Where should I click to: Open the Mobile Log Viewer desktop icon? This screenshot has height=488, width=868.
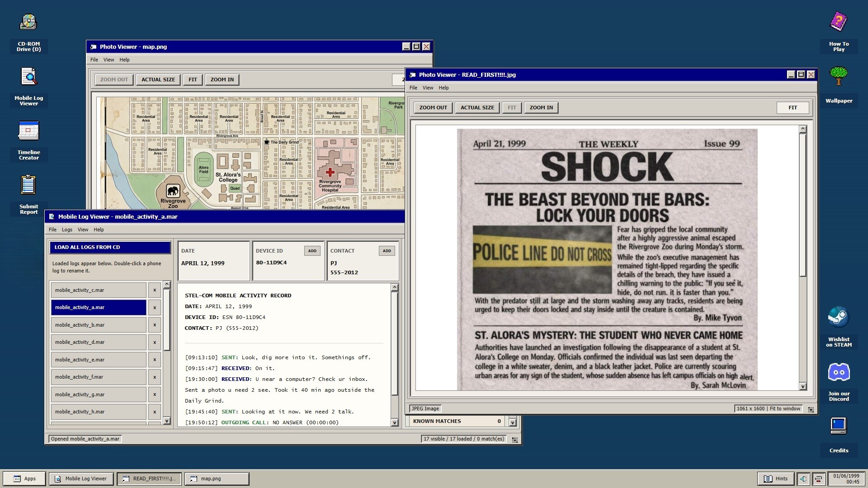28,87
